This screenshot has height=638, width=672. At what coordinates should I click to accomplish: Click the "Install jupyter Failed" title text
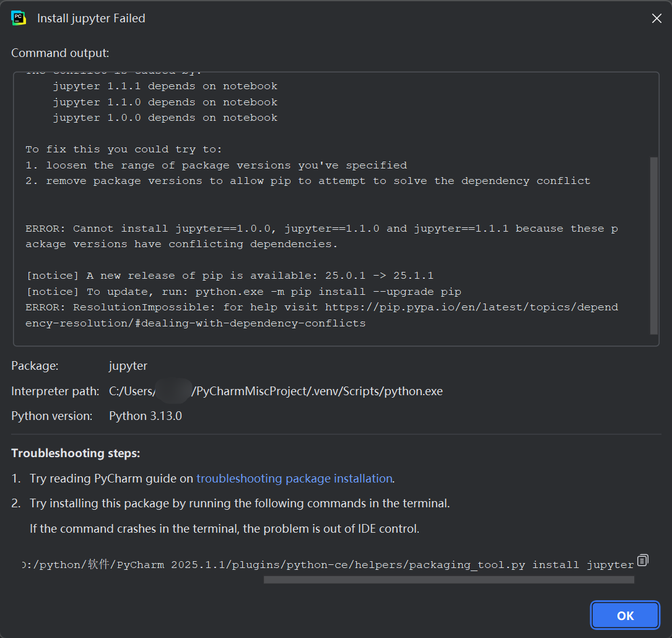(91, 19)
